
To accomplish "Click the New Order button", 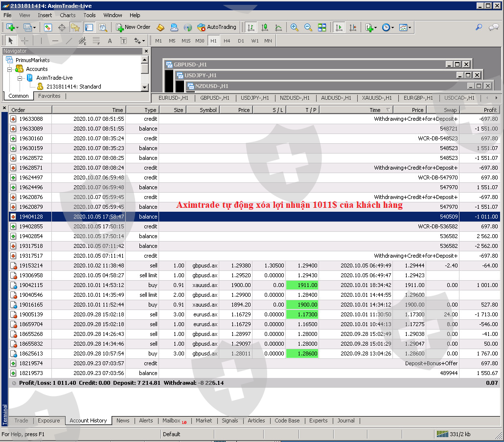I will coord(133,27).
